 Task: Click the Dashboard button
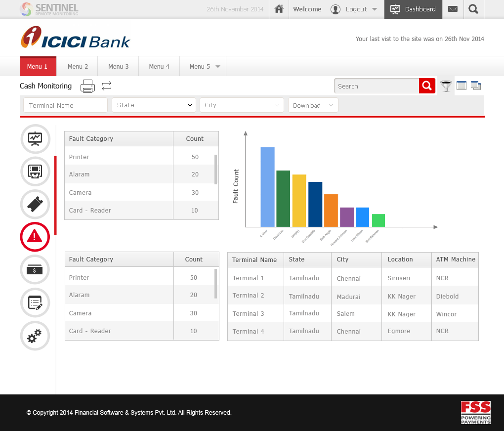click(x=413, y=9)
